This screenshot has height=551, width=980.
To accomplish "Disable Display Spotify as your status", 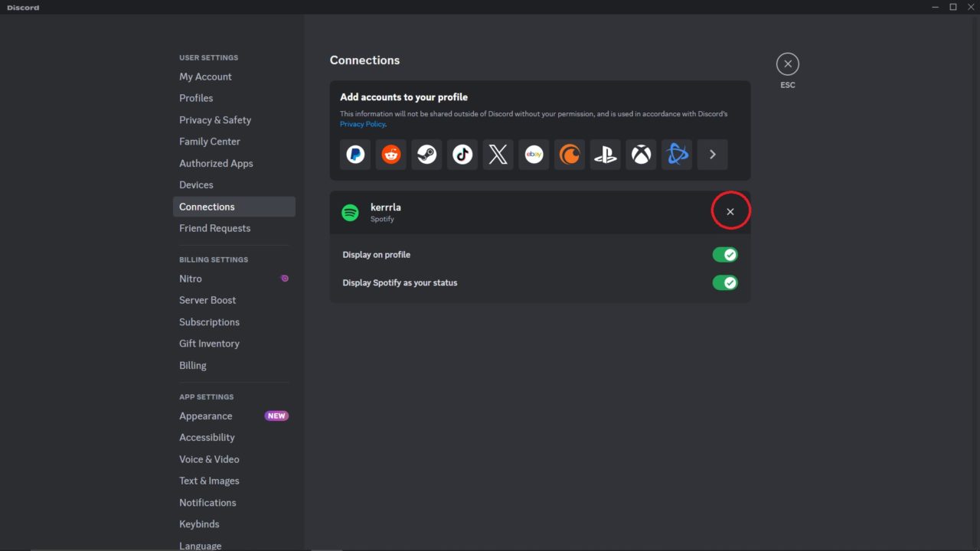I will [x=724, y=282].
